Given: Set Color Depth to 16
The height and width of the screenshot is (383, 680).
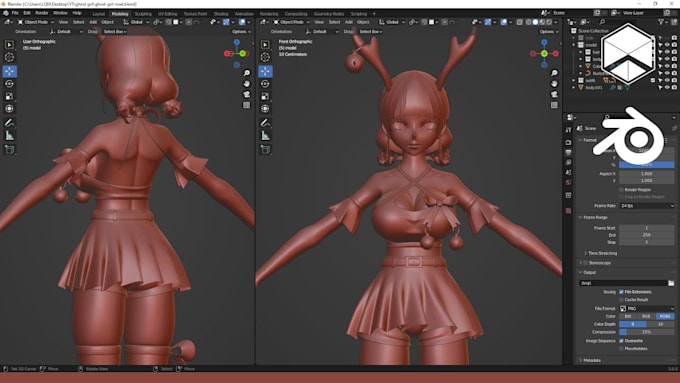Looking at the screenshot, I should 660,324.
